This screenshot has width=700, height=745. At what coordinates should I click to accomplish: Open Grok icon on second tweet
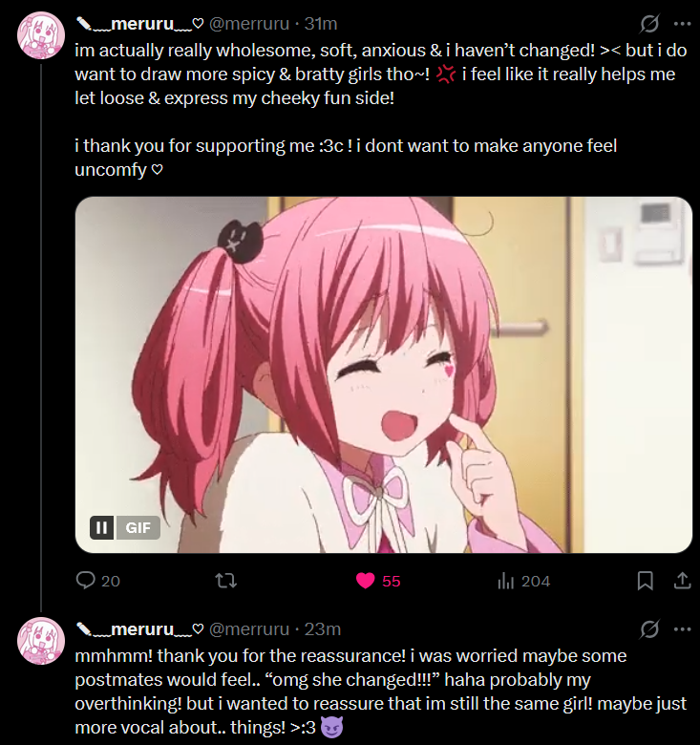[x=648, y=629]
